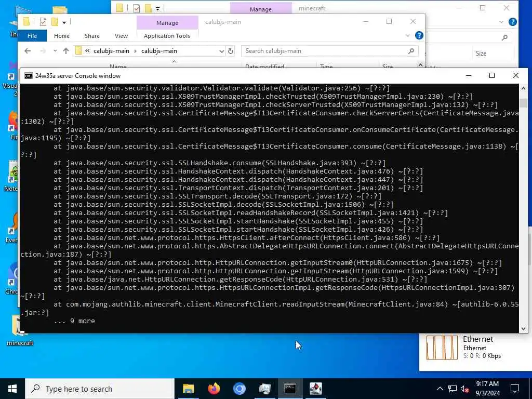Open quick access dropdown in minecraft window

click(x=157, y=8)
